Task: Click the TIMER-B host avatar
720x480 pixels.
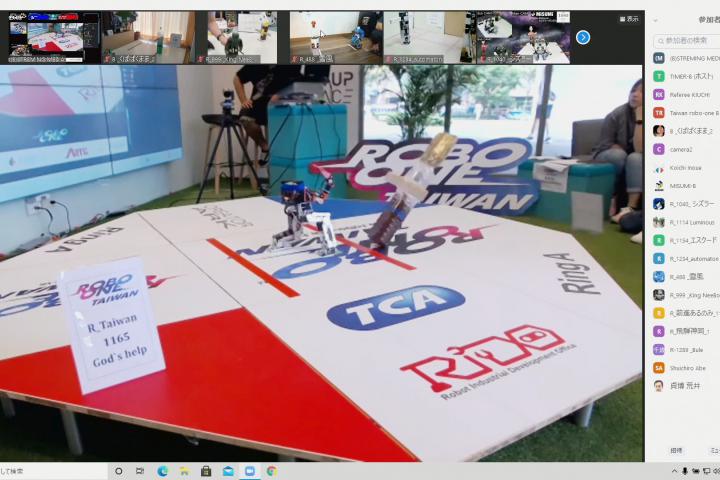Action: click(659, 76)
